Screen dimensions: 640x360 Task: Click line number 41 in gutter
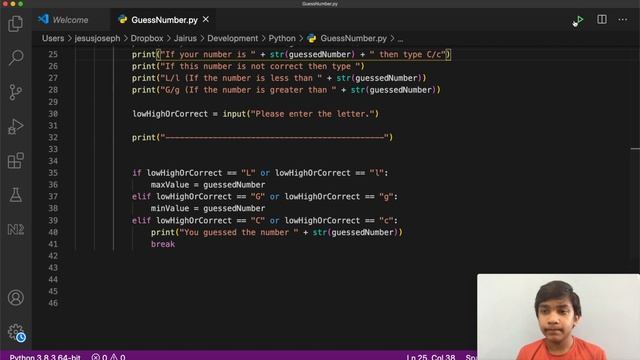click(x=53, y=244)
